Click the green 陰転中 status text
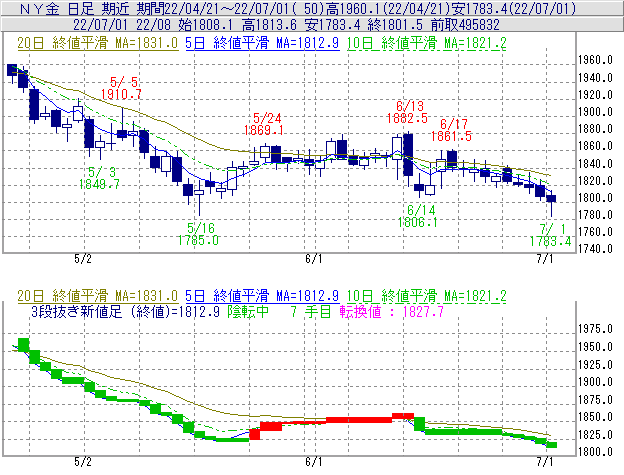 coord(248,311)
